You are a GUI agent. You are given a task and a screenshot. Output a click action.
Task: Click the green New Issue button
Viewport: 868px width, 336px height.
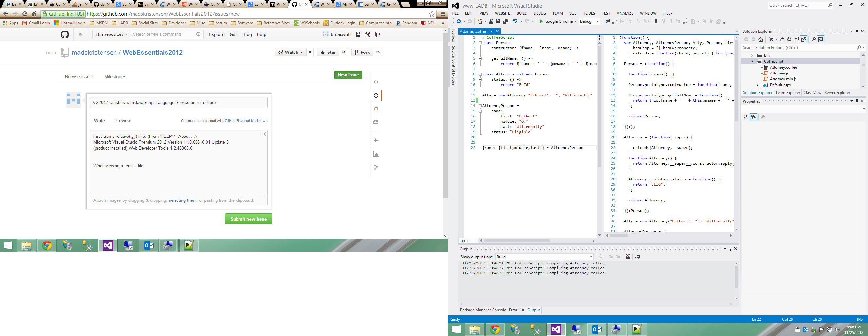tap(348, 75)
